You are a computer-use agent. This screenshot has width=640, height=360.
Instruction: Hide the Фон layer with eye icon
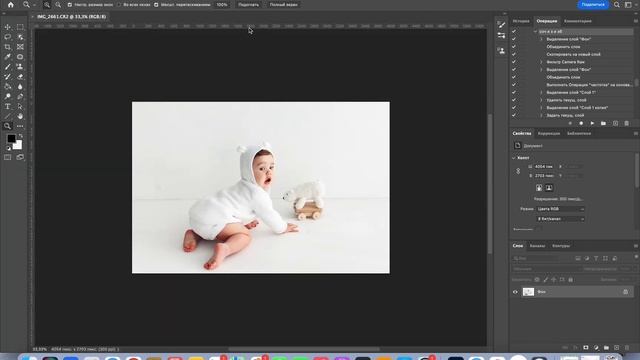point(515,292)
